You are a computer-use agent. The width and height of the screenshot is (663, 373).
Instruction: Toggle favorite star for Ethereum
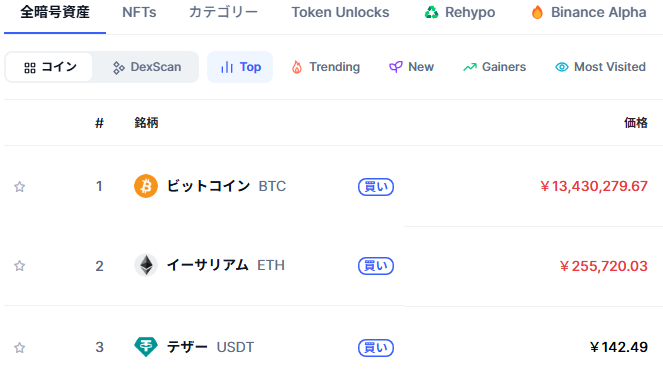click(x=19, y=266)
